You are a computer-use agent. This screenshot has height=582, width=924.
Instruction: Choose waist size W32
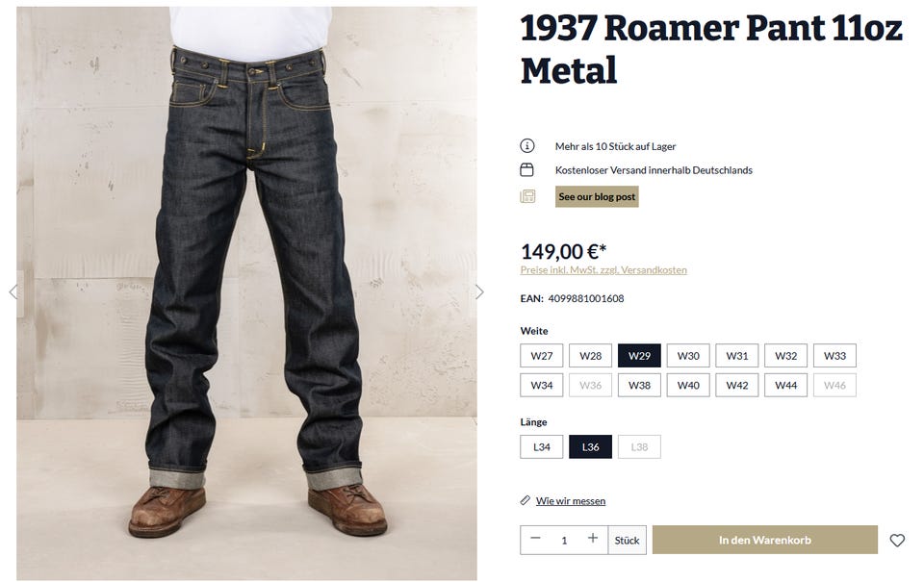[x=785, y=356]
